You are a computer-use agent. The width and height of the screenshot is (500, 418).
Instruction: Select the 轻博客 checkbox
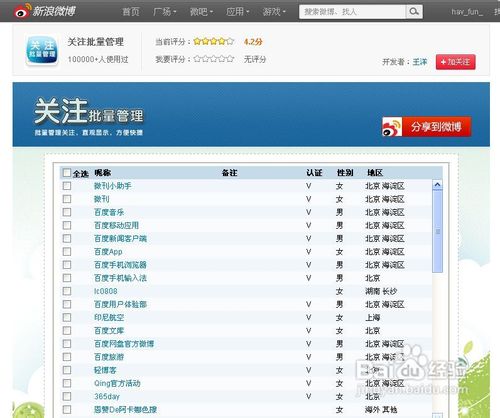(x=67, y=370)
